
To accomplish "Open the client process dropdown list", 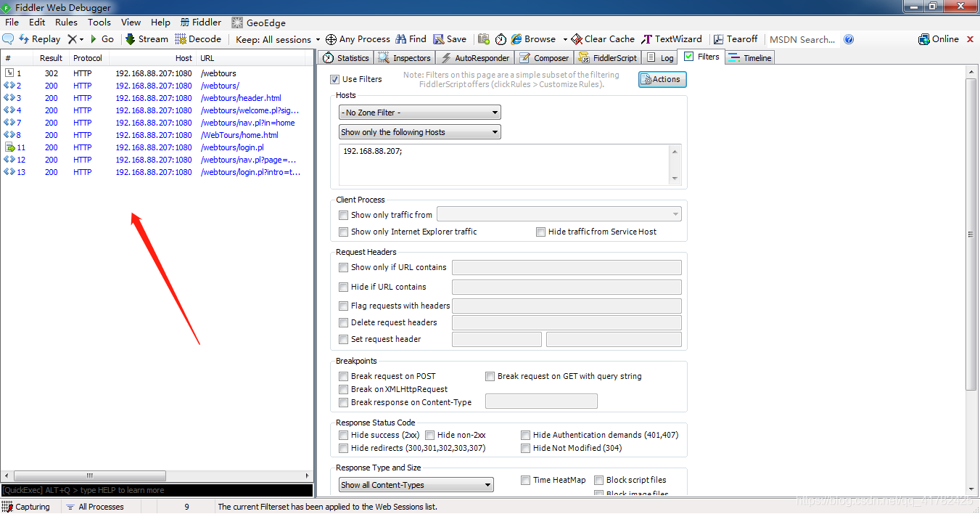I will (x=559, y=214).
